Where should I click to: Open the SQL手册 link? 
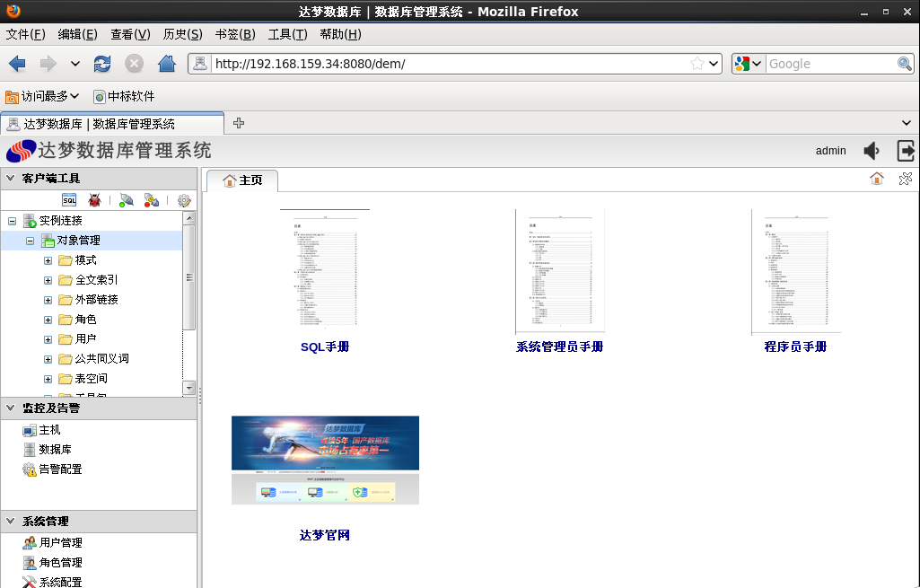323,347
